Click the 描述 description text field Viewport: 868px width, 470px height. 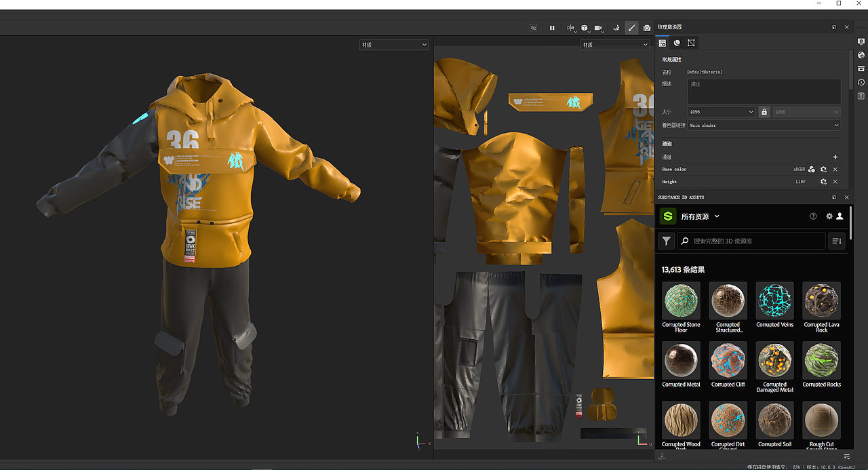tap(764, 92)
